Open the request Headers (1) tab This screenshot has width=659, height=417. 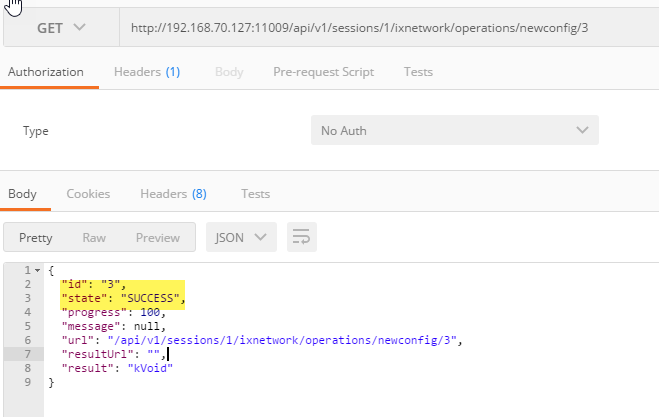[147, 72]
